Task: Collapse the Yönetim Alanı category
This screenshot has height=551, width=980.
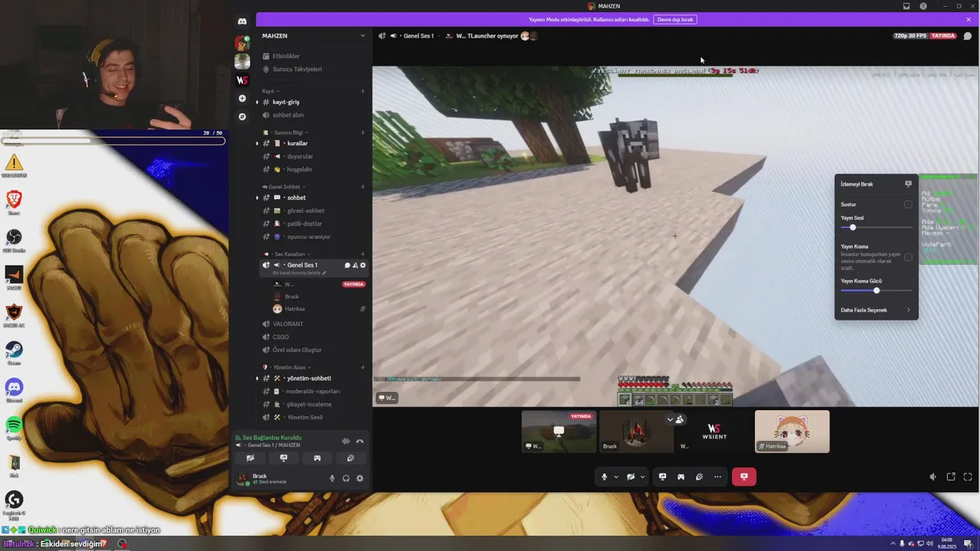Action: tap(288, 367)
